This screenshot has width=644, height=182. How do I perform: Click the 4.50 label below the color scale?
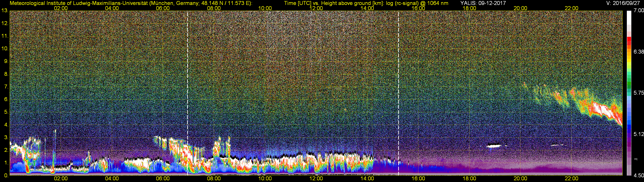[x=639, y=176]
